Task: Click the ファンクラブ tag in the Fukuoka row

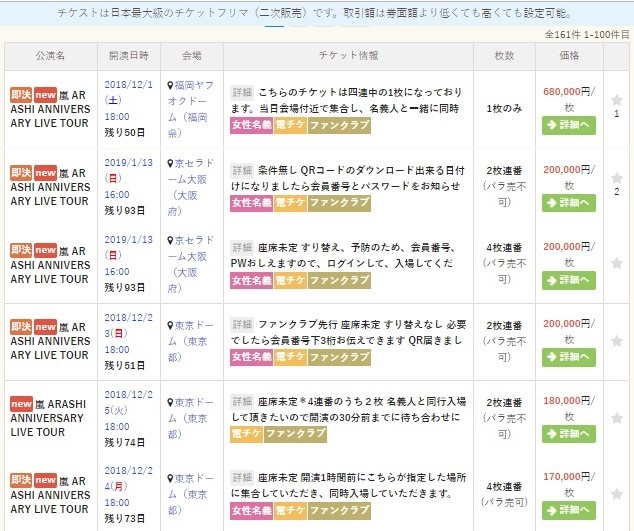Action: click(x=339, y=125)
